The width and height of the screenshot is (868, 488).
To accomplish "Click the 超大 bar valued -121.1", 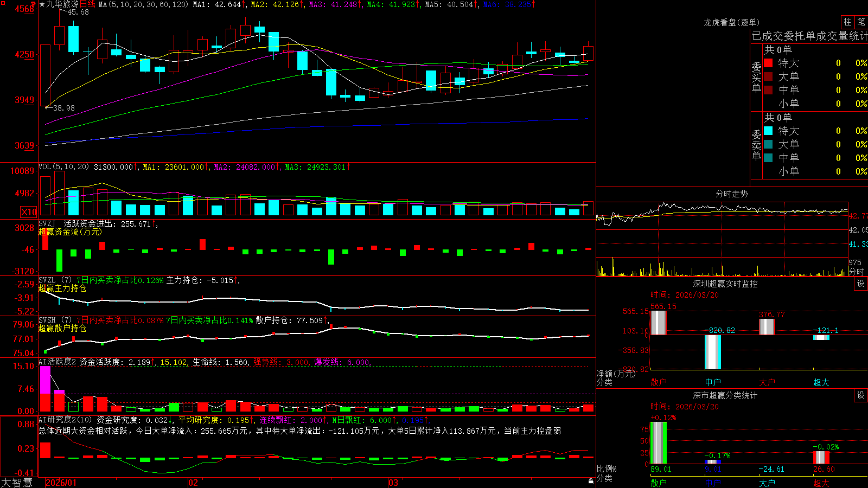I will tap(821, 337).
